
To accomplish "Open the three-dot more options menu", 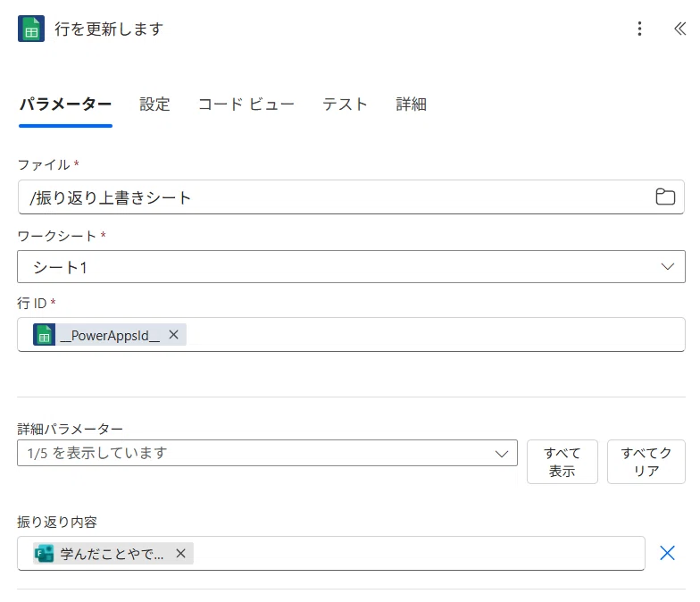I will 639,29.
